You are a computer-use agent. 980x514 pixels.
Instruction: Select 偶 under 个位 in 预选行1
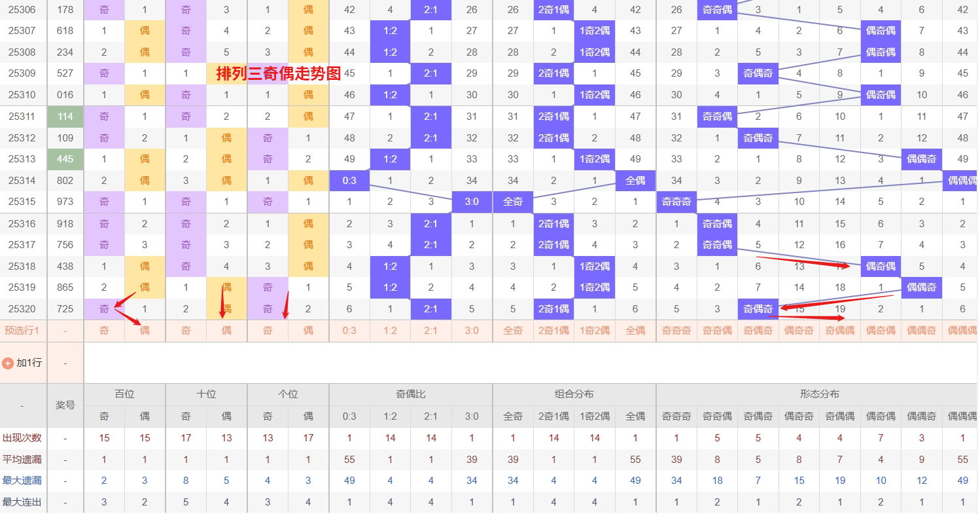point(308,331)
